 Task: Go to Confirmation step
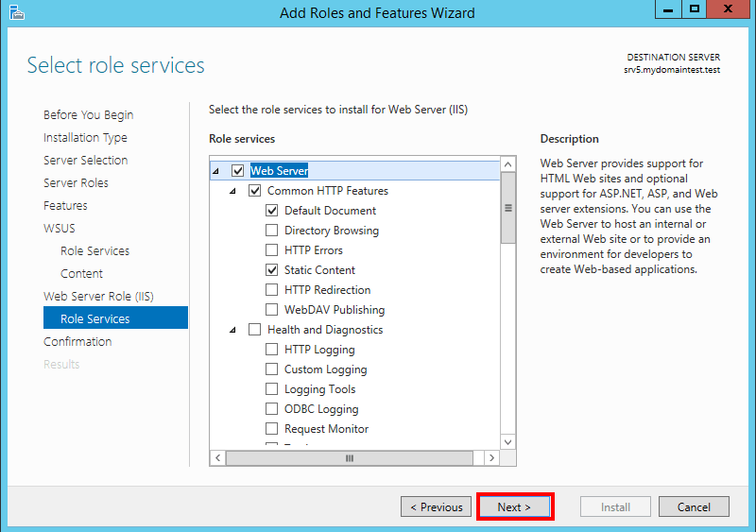pyautogui.click(x=77, y=341)
